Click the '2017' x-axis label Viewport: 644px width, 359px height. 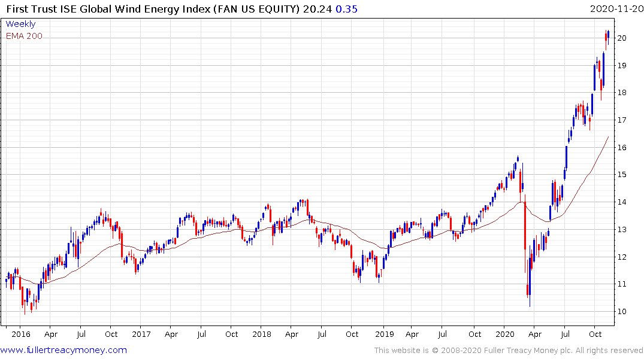coord(141,334)
